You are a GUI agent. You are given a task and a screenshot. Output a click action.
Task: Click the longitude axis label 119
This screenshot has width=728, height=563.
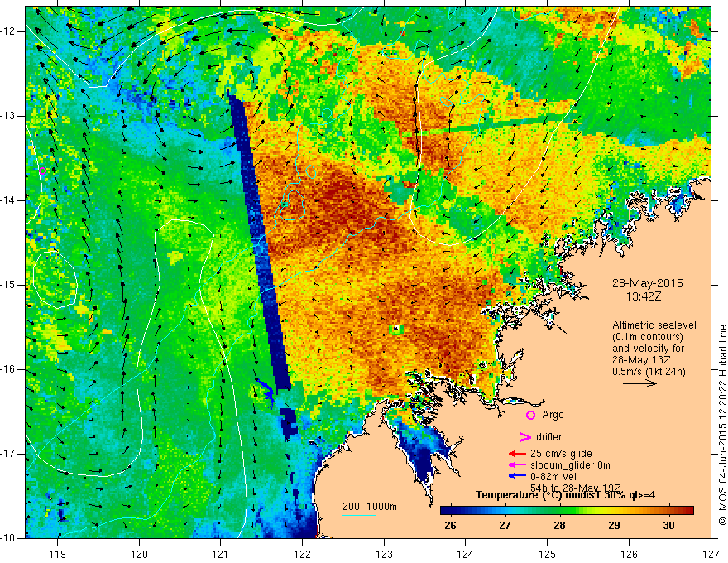click(x=58, y=554)
